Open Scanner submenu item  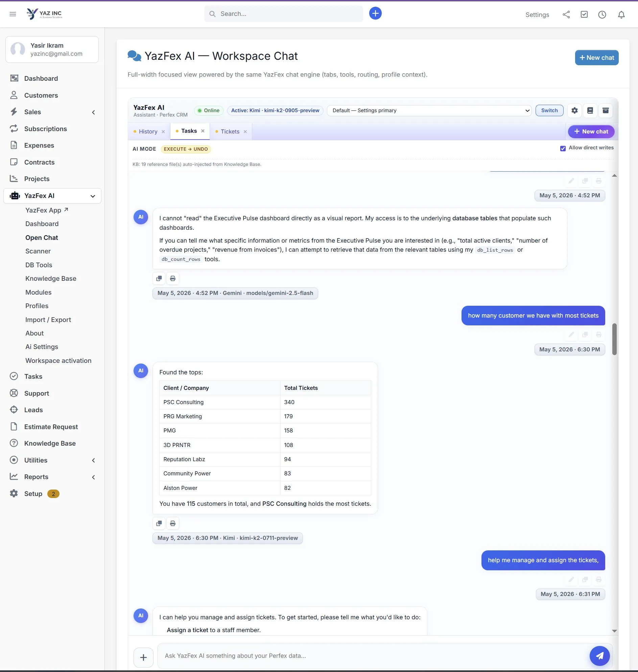(x=38, y=251)
